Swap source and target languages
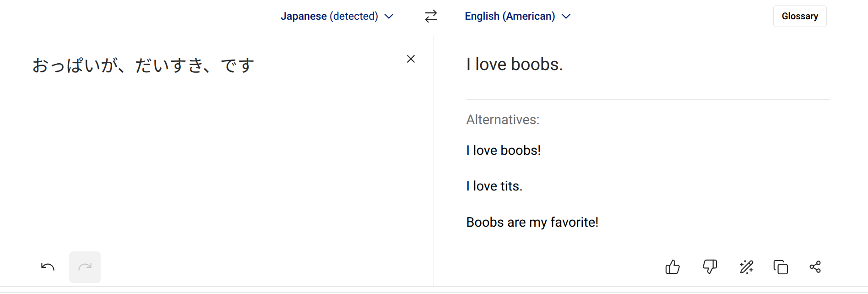868x294 pixels. click(431, 16)
